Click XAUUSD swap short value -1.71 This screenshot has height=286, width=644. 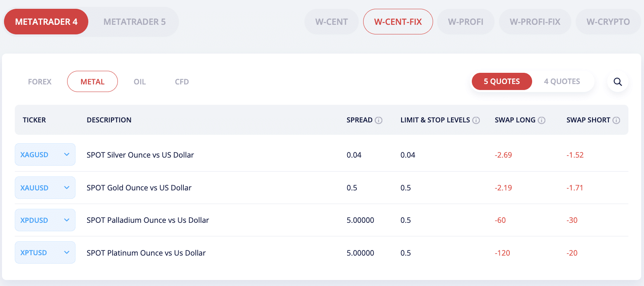(575, 188)
